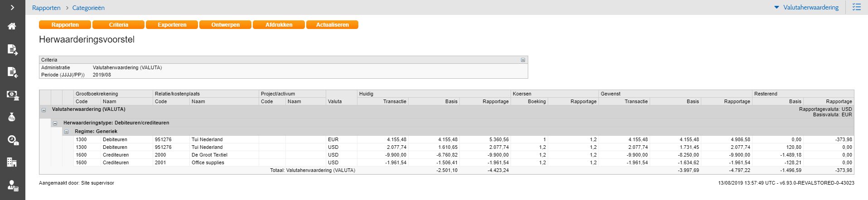Expand the left sidebar with the chevron arrow
868x200 pixels.
(12, 8)
